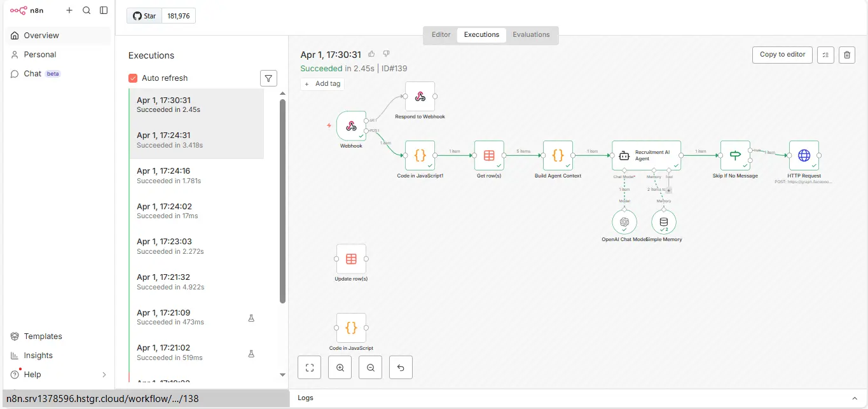Open the Recruitment AI Agent node
This screenshot has height=409, width=868.
point(646,155)
